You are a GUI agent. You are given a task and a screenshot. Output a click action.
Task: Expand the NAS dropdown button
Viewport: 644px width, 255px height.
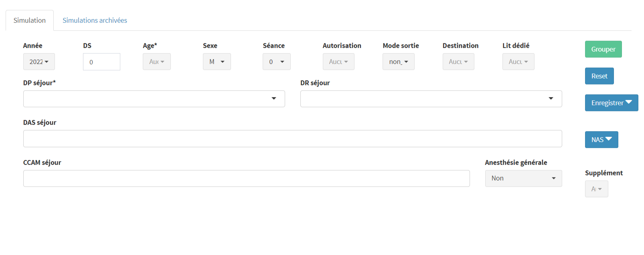pos(601,140)
